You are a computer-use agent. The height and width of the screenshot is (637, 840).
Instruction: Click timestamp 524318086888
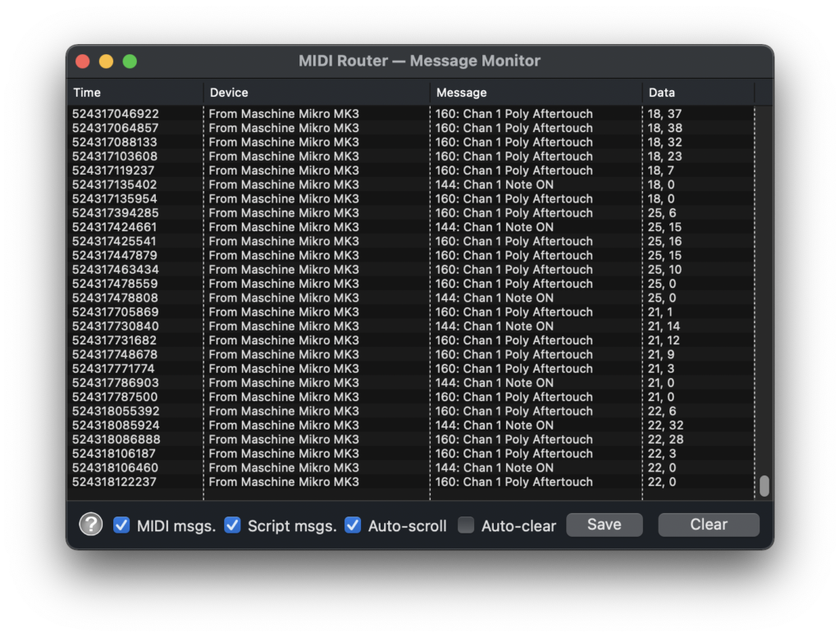coord(116,439)
